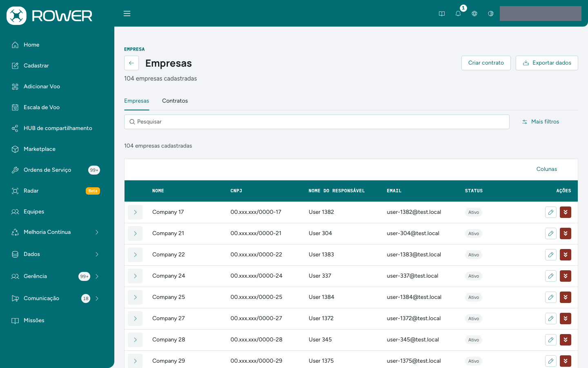Edit Company 27 with the pencil icon
Image resolution: width=588 pixels, height=368 pixels.
click(x=551, y=319)
